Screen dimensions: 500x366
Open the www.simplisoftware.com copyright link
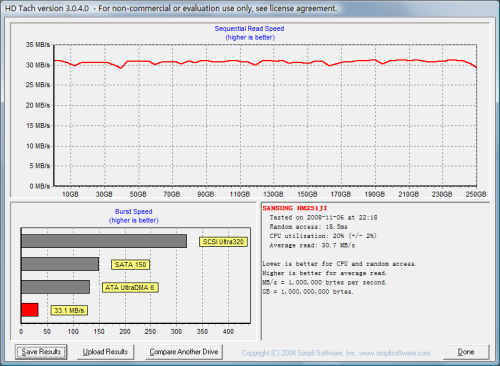coord(394,353)
